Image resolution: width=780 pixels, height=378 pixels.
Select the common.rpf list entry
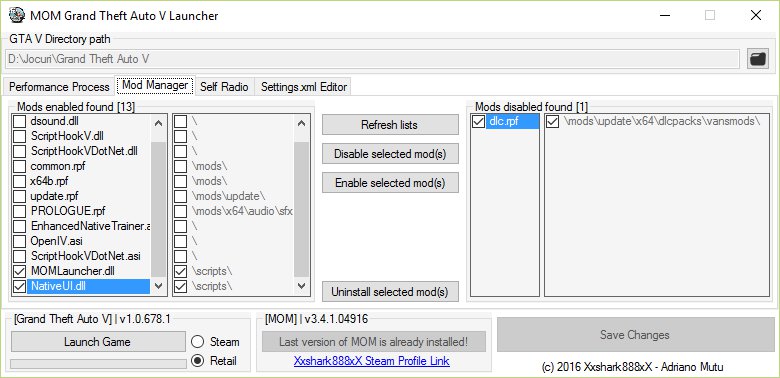[58, 166]
